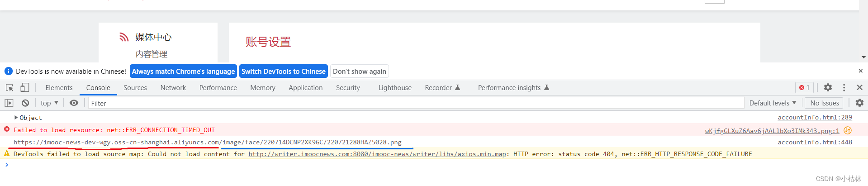Open the Elements tab
Image resolution: width=868 pixels, height=186 pixels.
pos(59,88)
